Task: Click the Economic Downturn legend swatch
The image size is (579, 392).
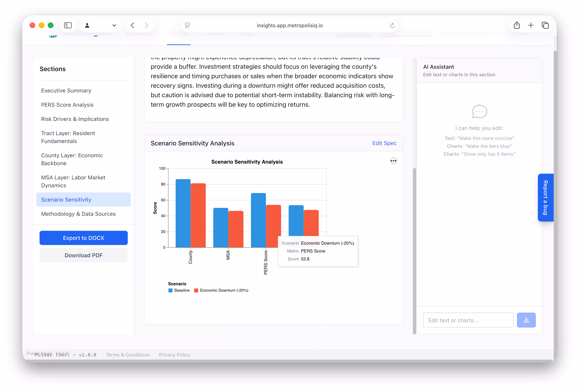Action: pyautogui.click(x=196, y=290)
